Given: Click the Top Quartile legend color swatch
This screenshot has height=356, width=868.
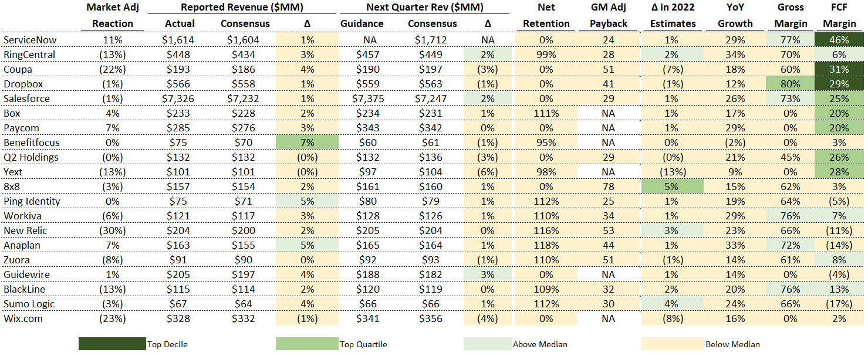Looking at the screenshot, I should [x=308, y=344].
